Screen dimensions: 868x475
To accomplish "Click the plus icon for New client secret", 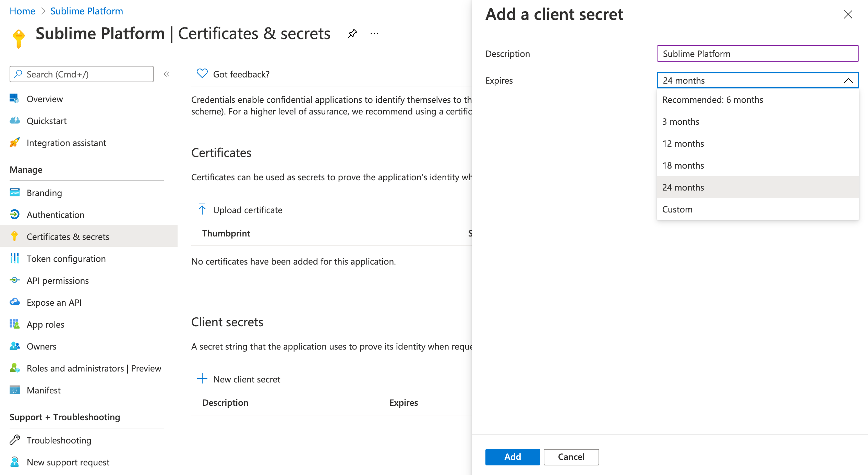I will point(202,379).
